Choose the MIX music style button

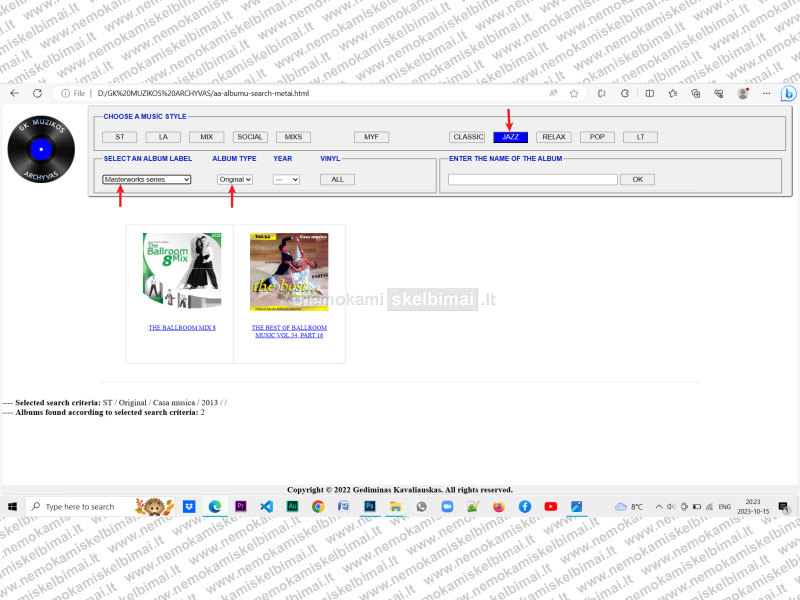(x=206, y=137)
